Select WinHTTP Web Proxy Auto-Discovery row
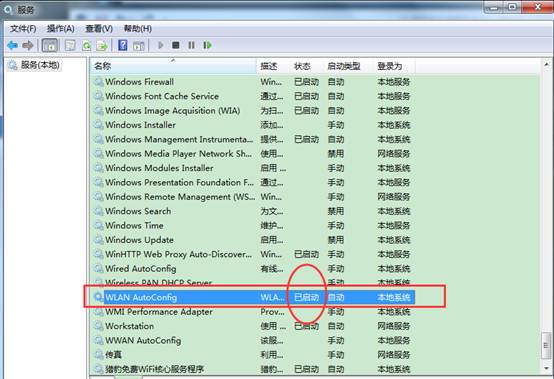The width and height of the screenshot is (554, 379). (254, 254)
